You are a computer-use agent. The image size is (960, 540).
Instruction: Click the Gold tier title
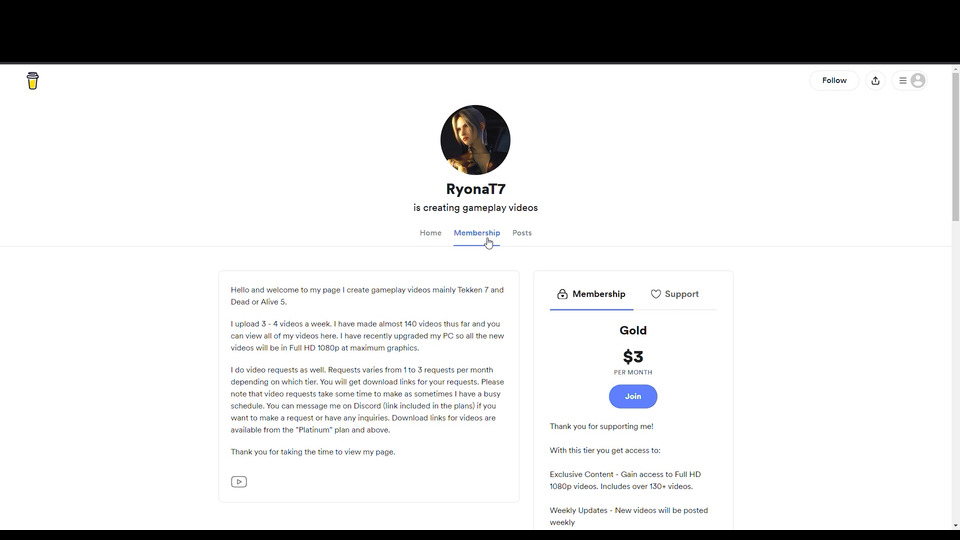click(x=633, y=331)
